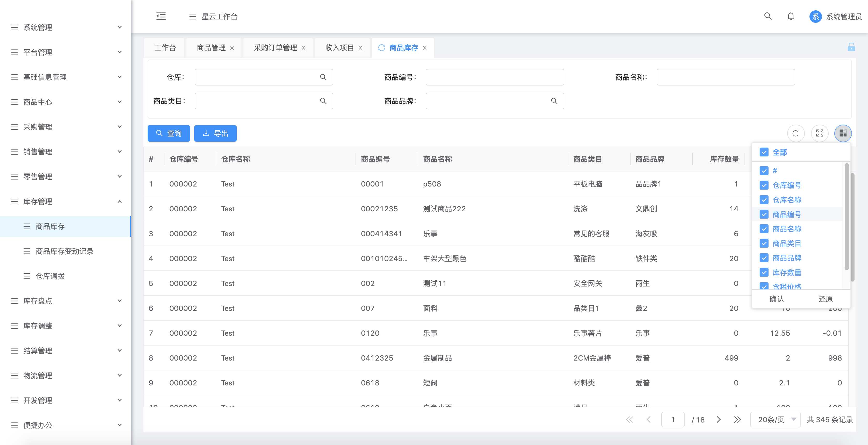Uncheck the 仓库编号 column checkbox

click(x=764, y=185)
